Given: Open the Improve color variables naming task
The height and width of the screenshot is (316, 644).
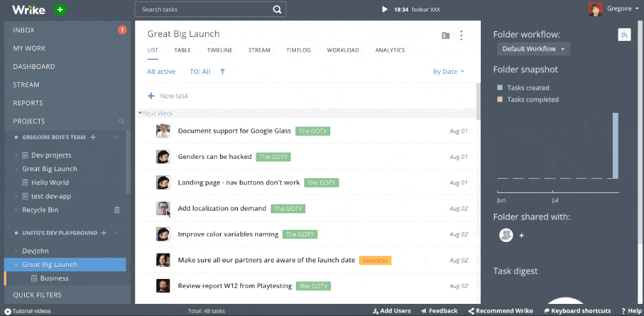Looking at the screenshot, I should (228, 234).
